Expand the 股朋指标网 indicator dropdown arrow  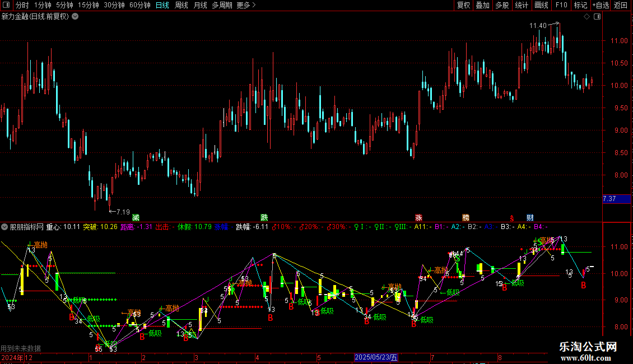pyautogui.click(x=4, y=227)
